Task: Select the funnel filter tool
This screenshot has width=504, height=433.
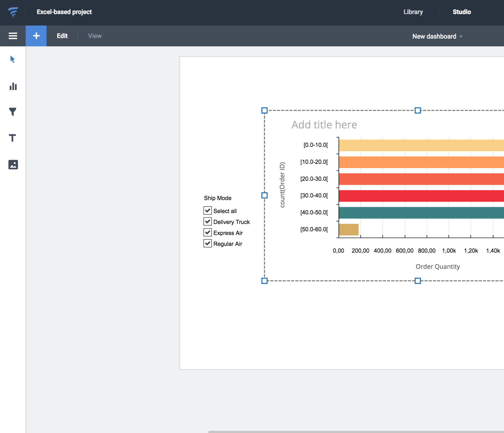Action: tap(13, 112)
